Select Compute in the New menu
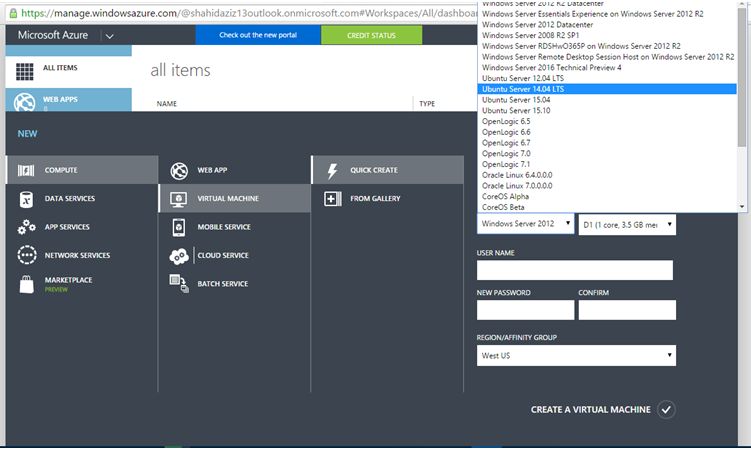751x450 pixels. 82,170
